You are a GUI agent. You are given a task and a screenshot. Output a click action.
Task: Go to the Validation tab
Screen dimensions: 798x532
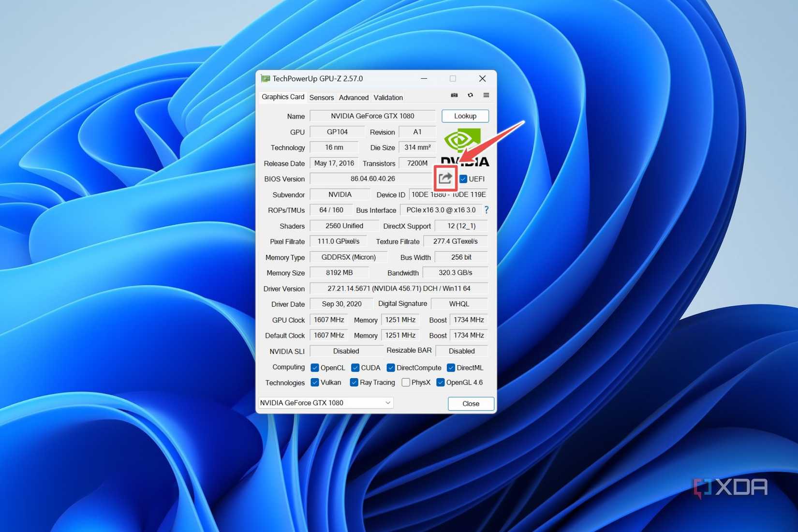pos(388,97)
